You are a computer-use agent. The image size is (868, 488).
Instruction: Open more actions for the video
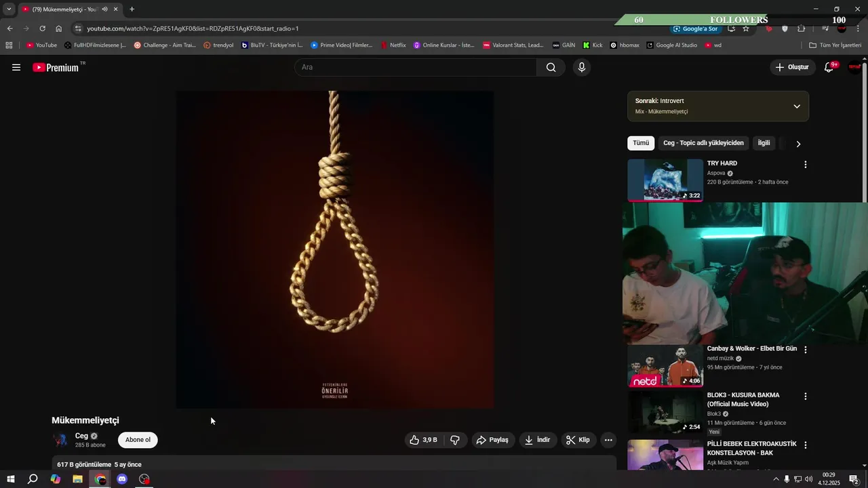(608, 440)
